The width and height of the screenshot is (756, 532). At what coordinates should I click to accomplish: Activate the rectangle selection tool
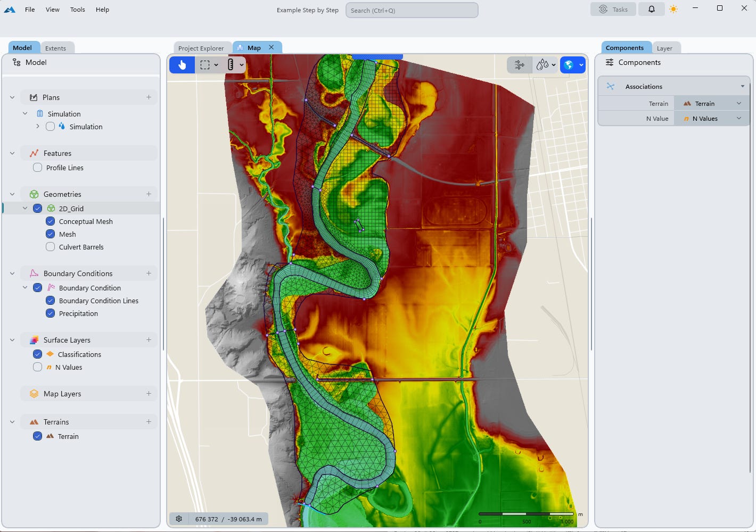coord(205,65)
